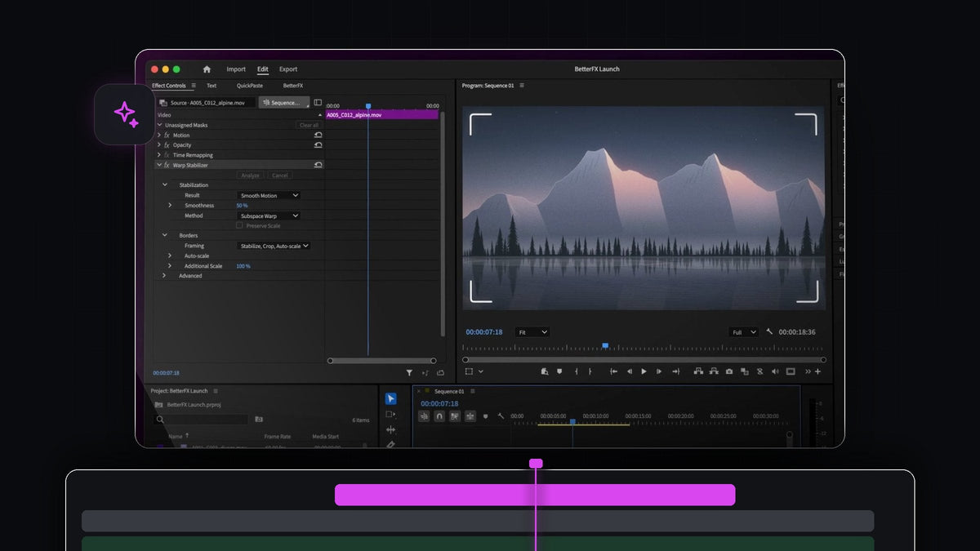Click the Effect Controls zoom scroll bar
The width and height of the screenshot is (980, 551).
tap(382, 361)
